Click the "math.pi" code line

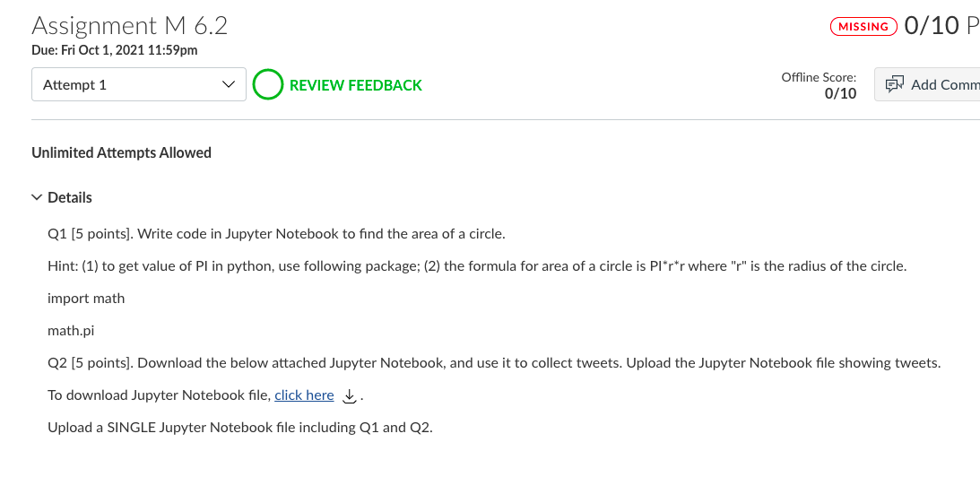click(x=71, y=331)
